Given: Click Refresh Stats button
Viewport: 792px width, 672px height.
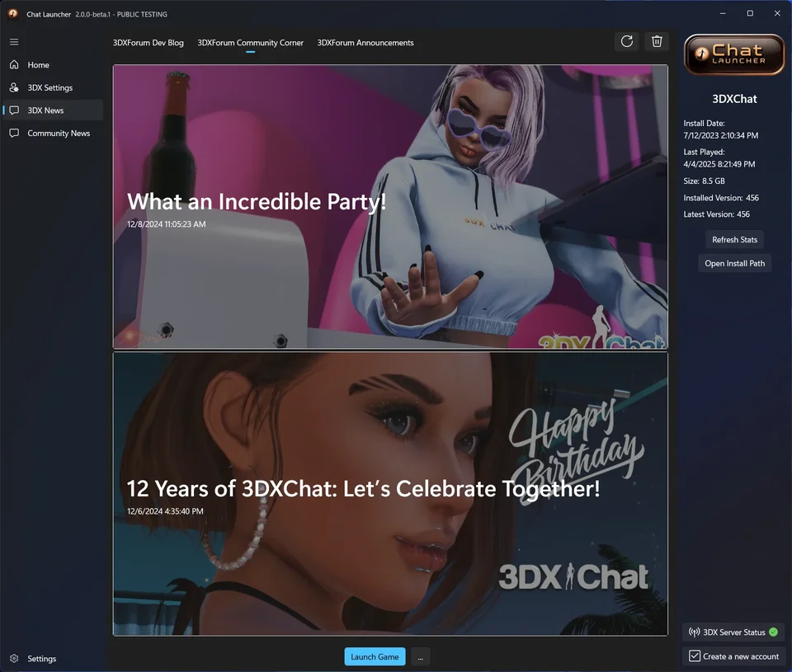Looking at the screenshot, I should (734, 240).
